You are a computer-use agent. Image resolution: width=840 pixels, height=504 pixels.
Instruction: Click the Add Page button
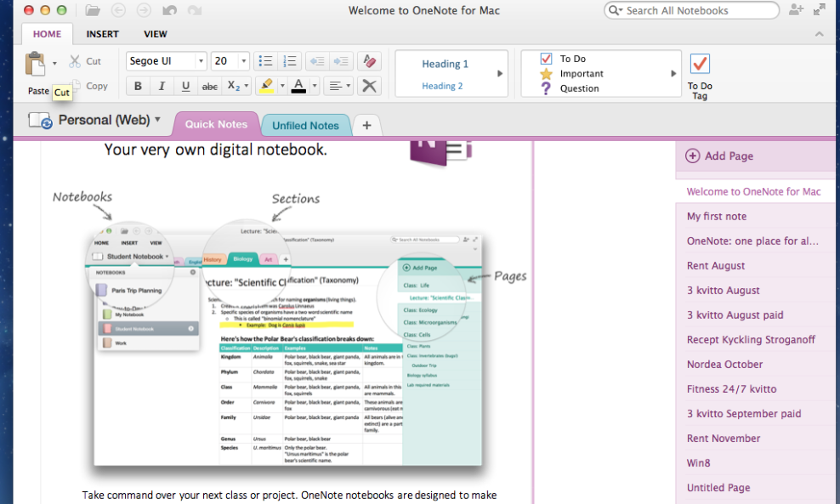click(x=719, y=156)
